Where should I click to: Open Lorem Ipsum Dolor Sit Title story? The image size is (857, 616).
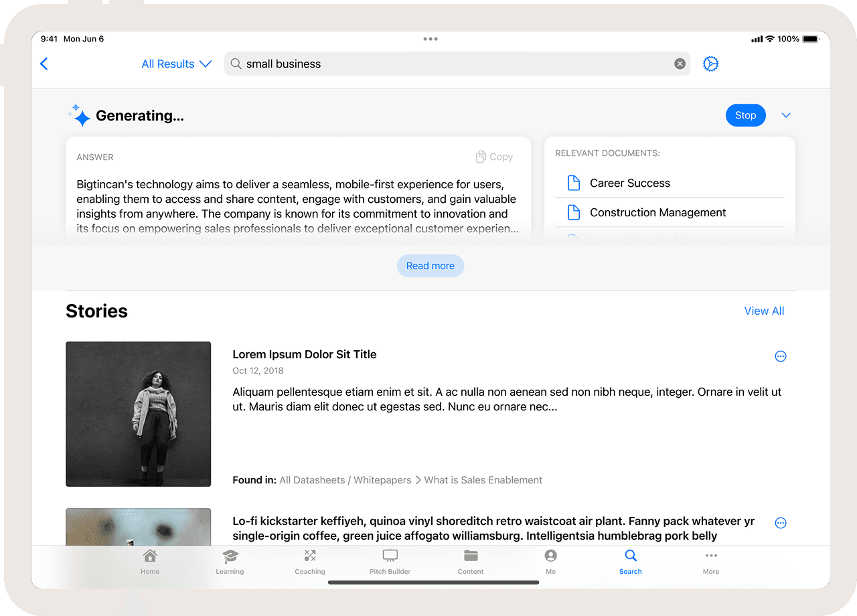(305, 354)
